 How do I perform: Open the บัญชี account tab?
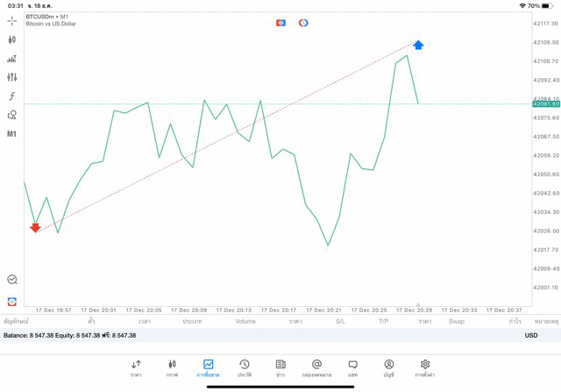[x=388, y=367]
